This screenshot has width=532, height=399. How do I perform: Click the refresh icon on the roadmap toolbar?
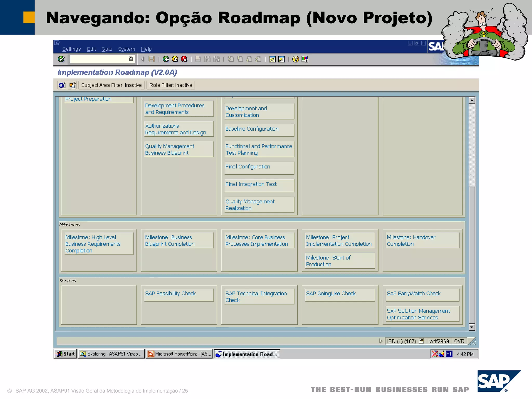[62, 85]
